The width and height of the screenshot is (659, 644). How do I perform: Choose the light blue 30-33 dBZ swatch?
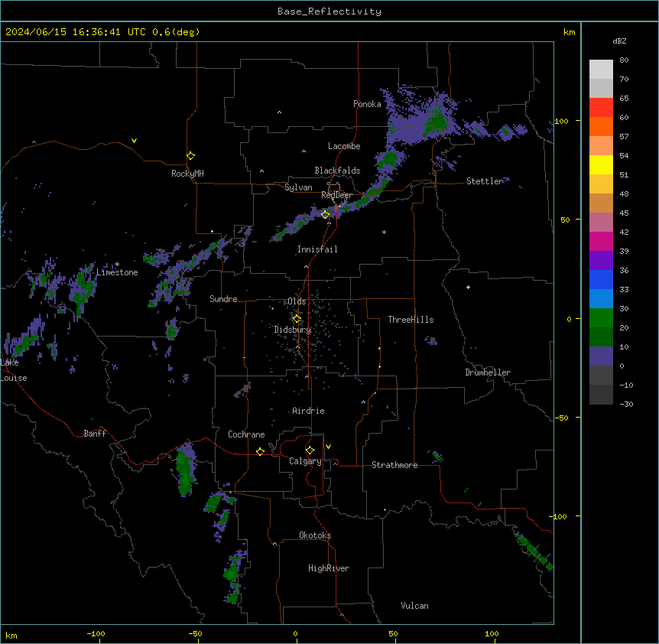tap(601, 299)
